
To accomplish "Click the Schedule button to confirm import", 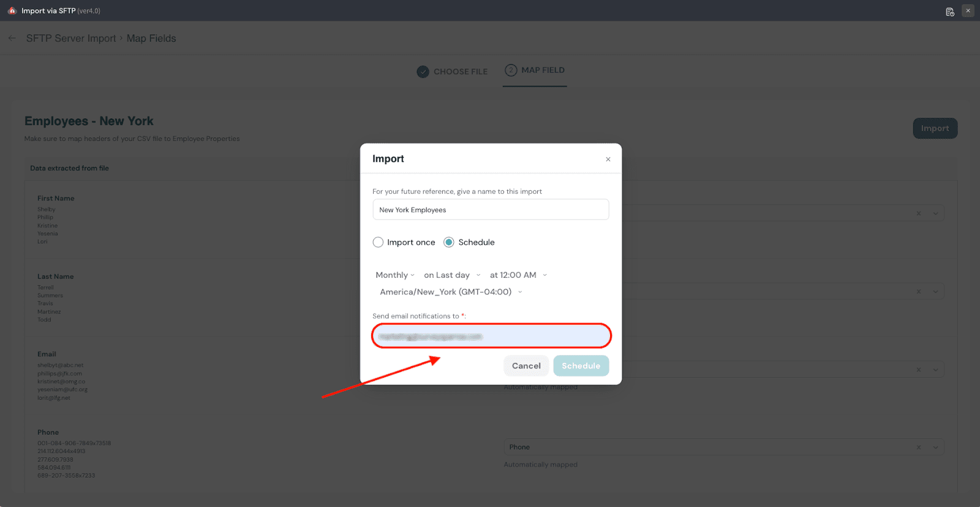I will click(x=581, y=366).
